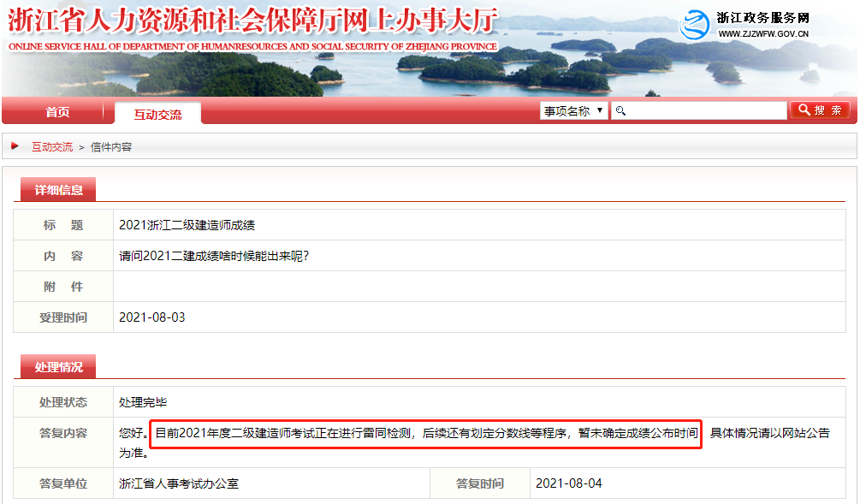Viewport: 860px width, 504px height.
Task: Go to the 首页 tab
Action: pyautogui.click(x=57, y=112)
